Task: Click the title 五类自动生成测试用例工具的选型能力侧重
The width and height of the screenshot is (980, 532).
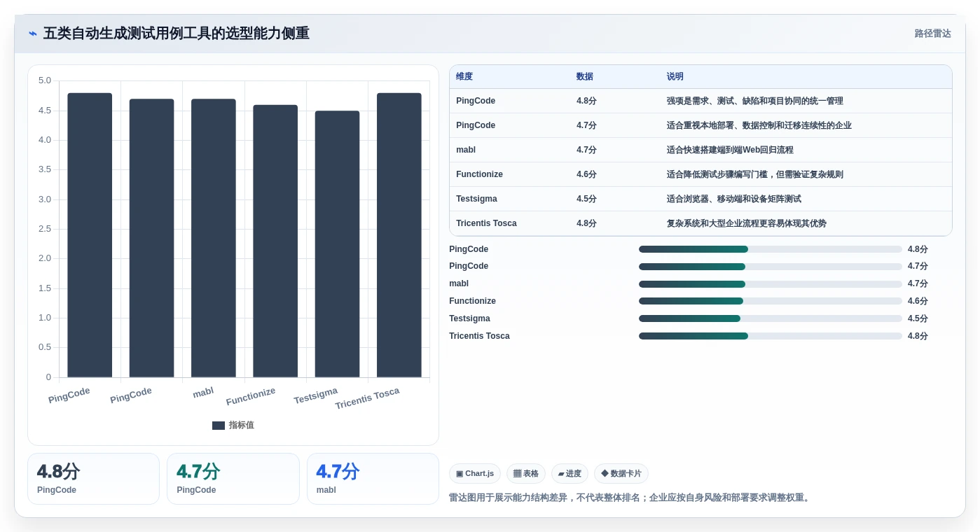Action: 176,34
